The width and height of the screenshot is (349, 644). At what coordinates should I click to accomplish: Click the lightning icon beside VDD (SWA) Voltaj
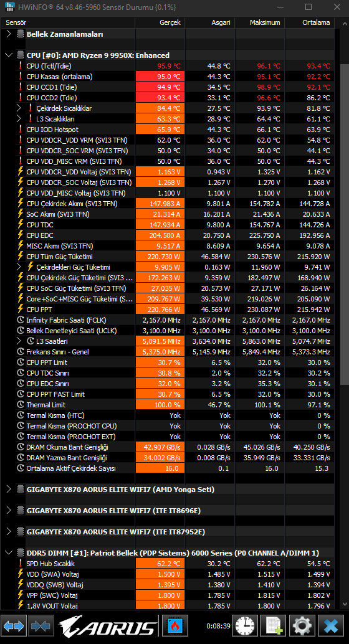pos(20,574)
